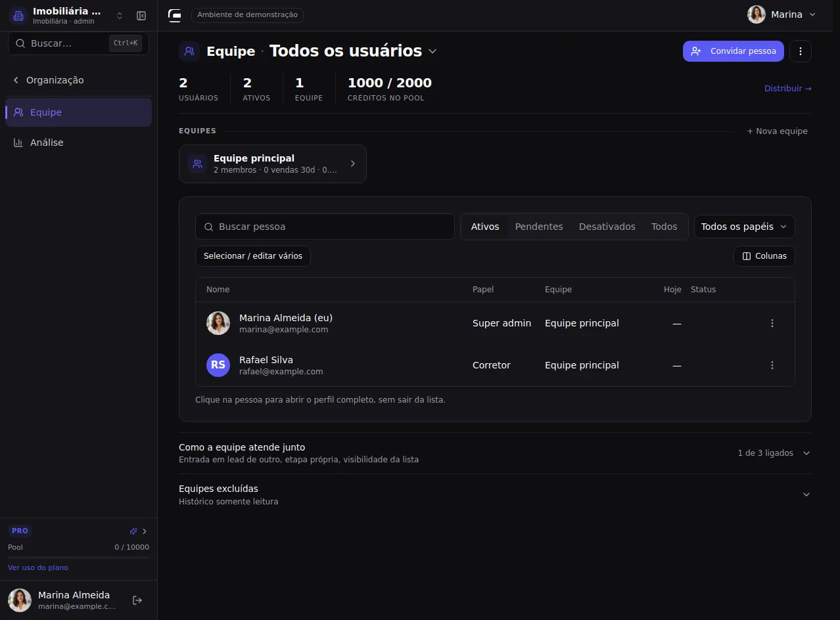
Task: Click the app logo in top bar
Action: pyautogui.click(x=174, y=15)
